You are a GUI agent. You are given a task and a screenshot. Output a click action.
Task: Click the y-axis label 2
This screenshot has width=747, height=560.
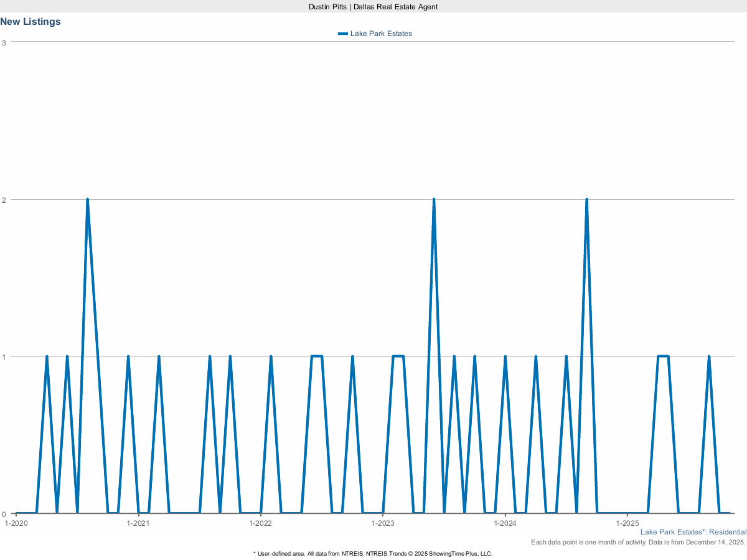[x=4, y=200]
